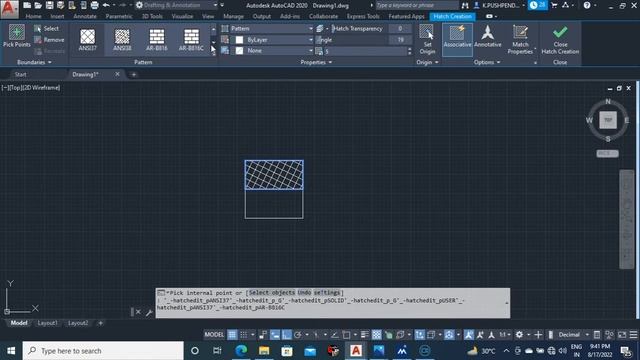640x360 pixels.
Task: Click the Autodesk App Store cart icon
Action: point(554,5)
